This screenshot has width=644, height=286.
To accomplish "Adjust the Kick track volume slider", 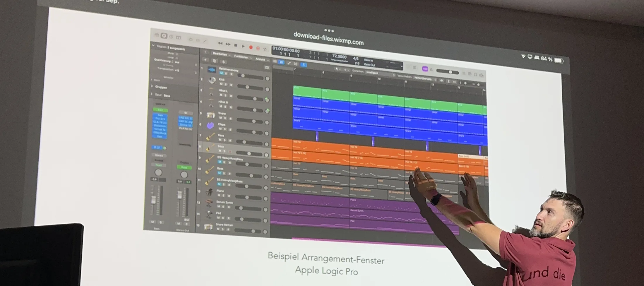I will click(250, 87).
